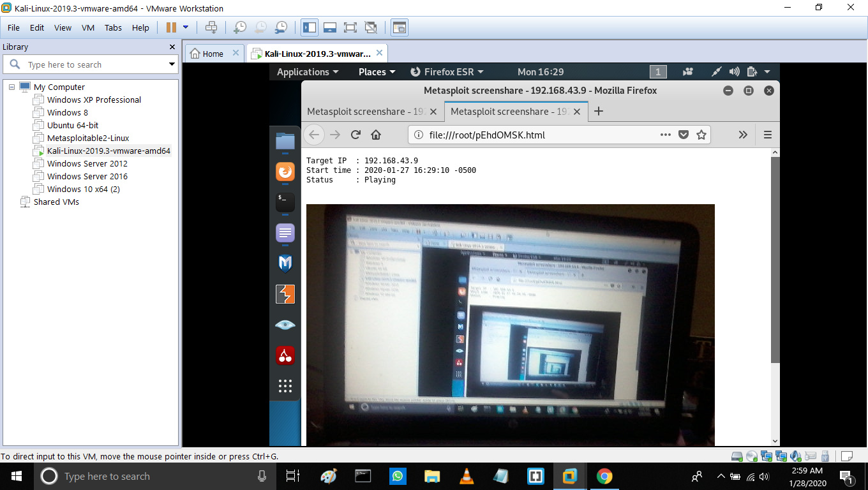This screenshot has height=490, width=868.
Task: Open the Library search options dropdown
Action: [172, 64]
